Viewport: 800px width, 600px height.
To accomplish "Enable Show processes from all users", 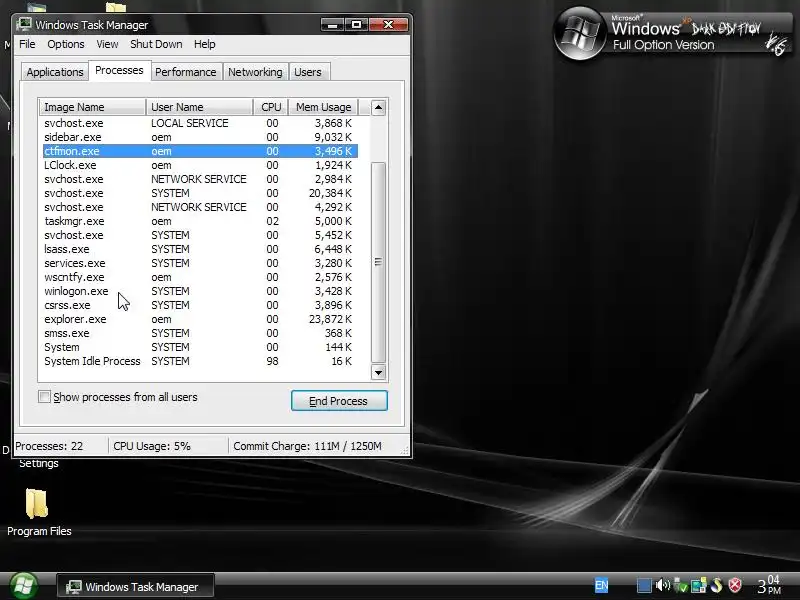I will click(44, 397).
